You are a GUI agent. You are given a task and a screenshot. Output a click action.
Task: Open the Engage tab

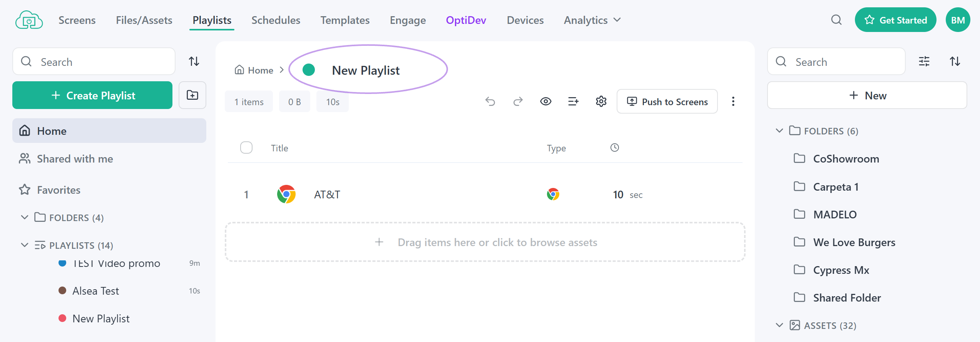click(x=408, y=20)
